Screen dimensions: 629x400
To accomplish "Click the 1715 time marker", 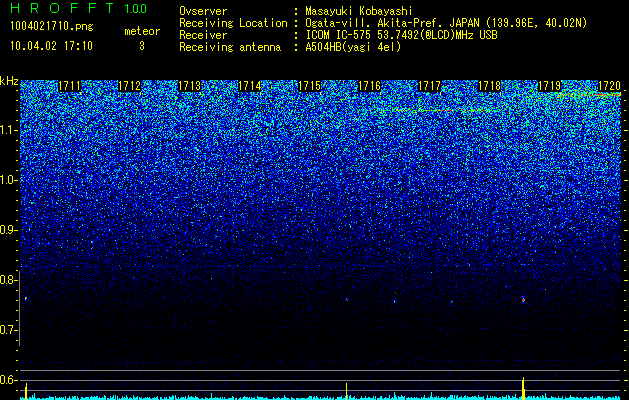I will [309, 86].
